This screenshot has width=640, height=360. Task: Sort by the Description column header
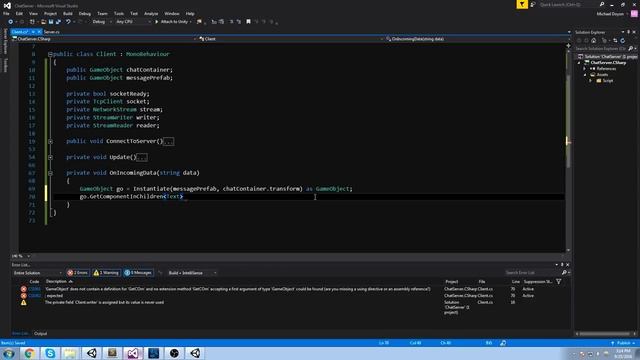59,282
